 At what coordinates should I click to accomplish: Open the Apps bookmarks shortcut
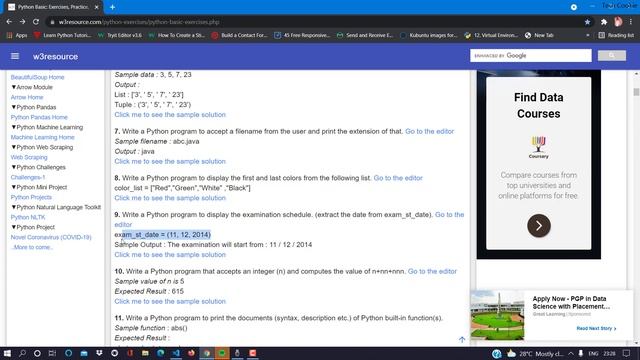coord(17,35)
